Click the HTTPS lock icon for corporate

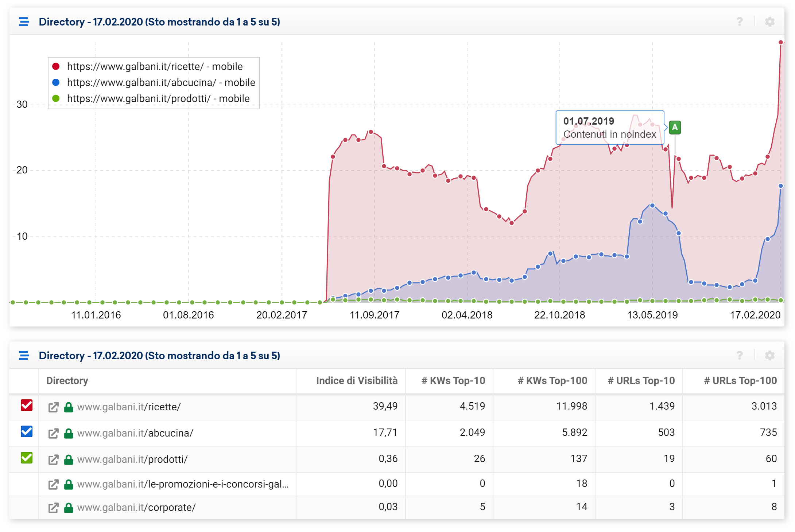[69, 508]
